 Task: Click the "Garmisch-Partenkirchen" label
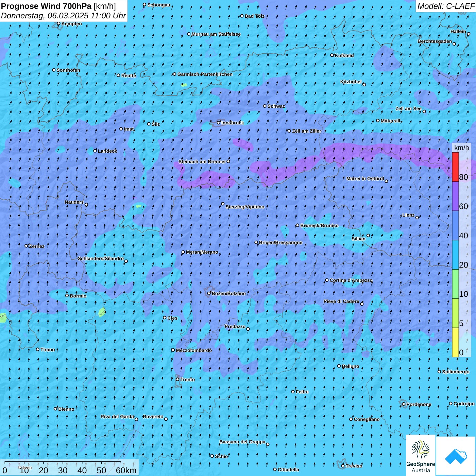point(205,74)
